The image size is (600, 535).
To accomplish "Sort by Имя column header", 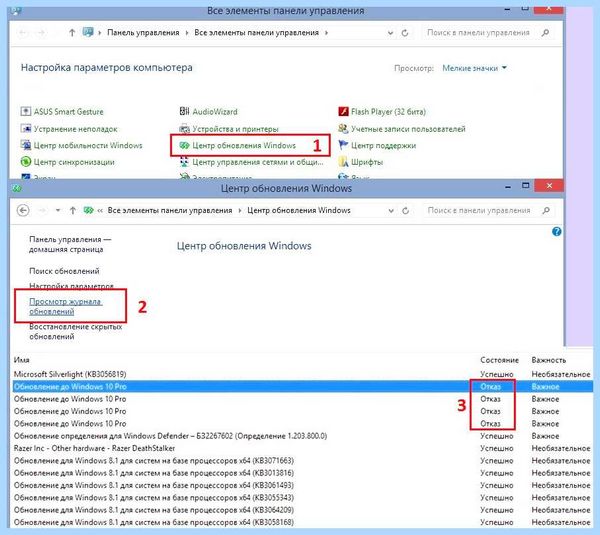I will pyautogui.click(x=21, y=360).
